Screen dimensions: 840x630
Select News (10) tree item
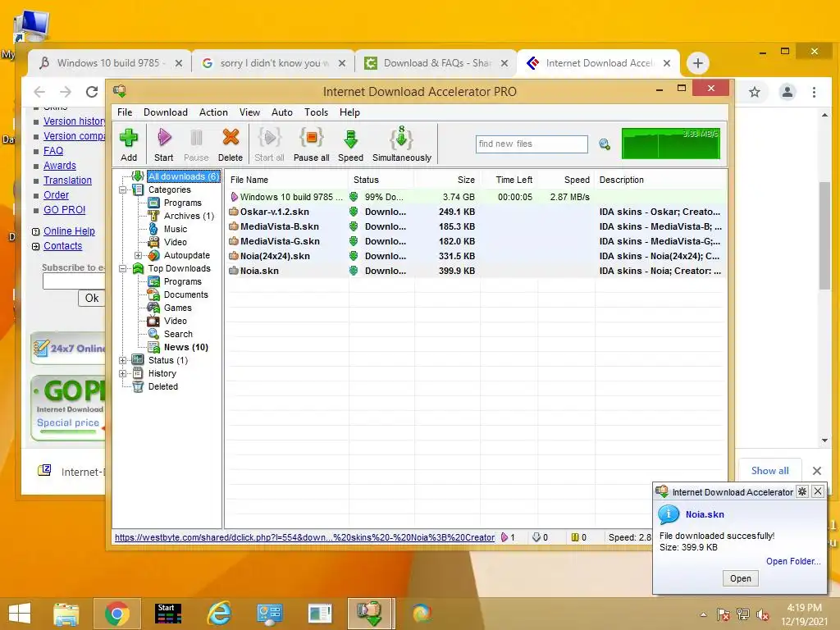click(185, 347)
